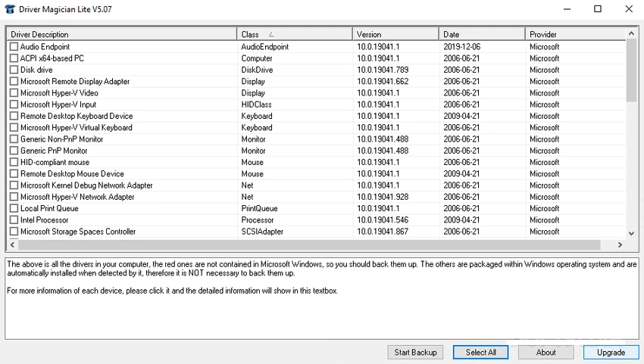Image resolution: width=644 pixels, height=364 pixels.
Task: Sort list by Date column header
Action: pyautogui.click(x=482, y=35)
